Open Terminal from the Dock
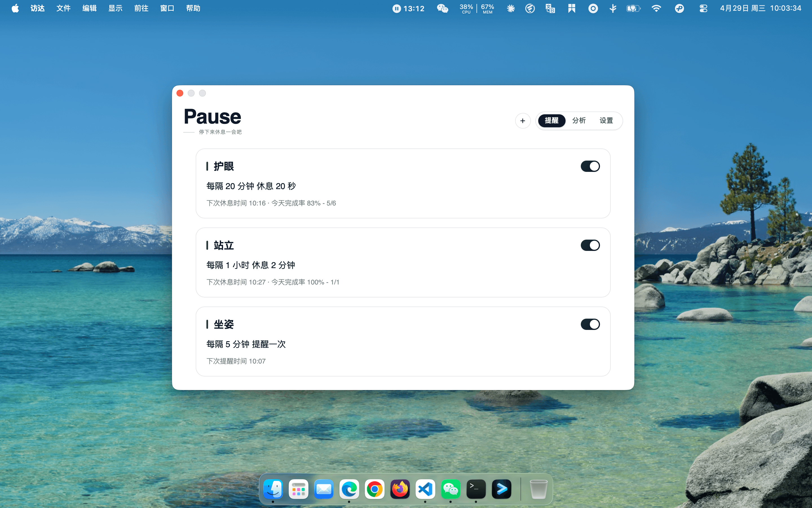Image resolution: width=812 pixels, height=508 pixels. [476, 489]
